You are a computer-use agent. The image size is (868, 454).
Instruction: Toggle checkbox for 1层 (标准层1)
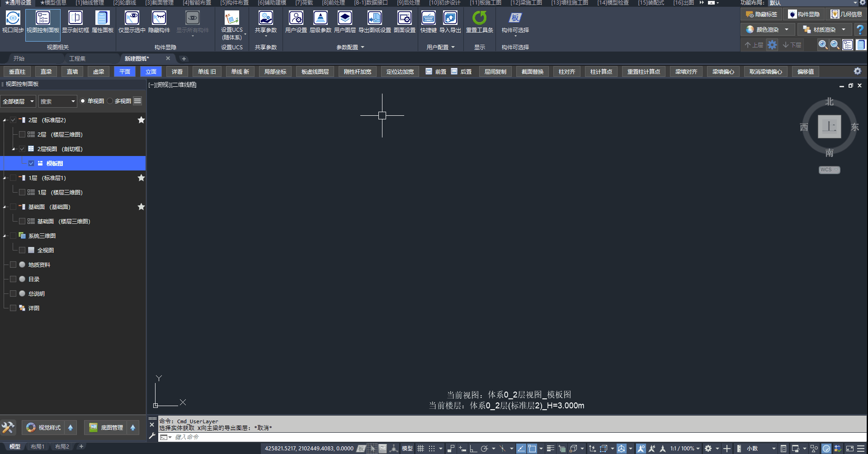click(x=13, y=178)
